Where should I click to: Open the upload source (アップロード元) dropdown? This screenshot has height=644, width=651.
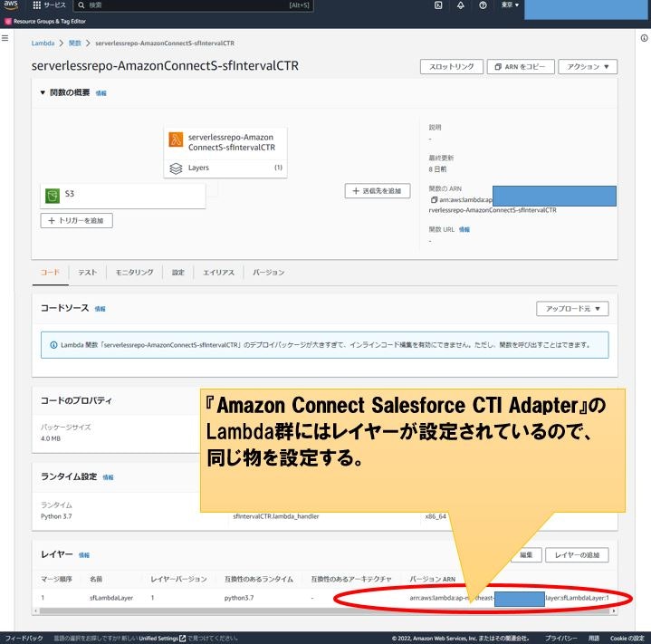pyautogui.click(x=572, y=309)
